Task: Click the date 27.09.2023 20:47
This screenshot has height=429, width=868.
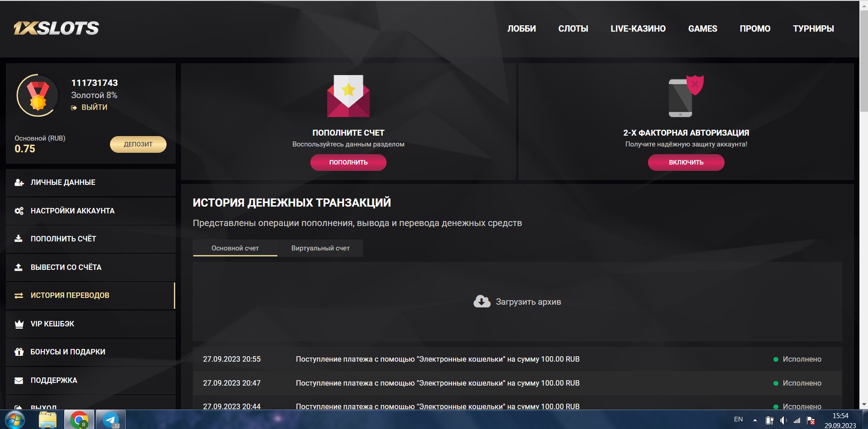Action: (x=232, y=383)
